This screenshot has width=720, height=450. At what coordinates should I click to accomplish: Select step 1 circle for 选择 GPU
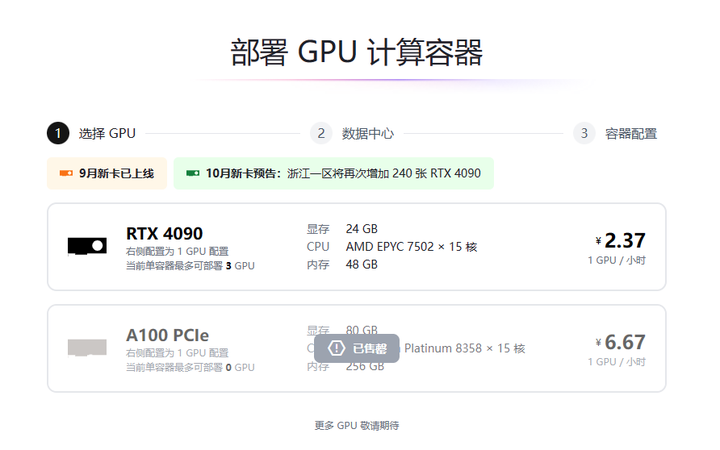(58, 133)
